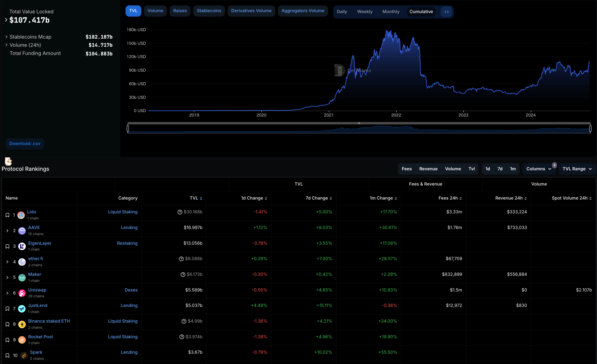Click the TVL column sort arrows

click(x=201, y=198)
